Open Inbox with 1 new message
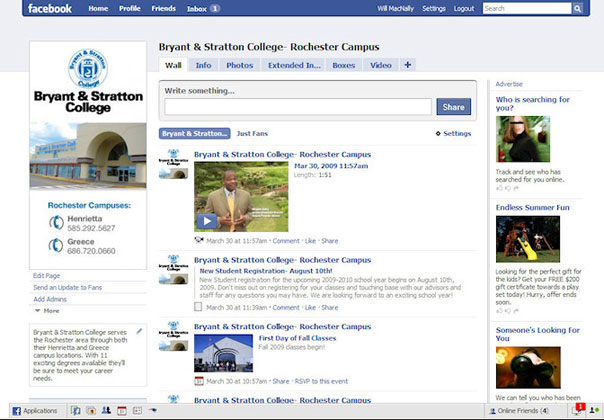604x420 pixels. 203,8
